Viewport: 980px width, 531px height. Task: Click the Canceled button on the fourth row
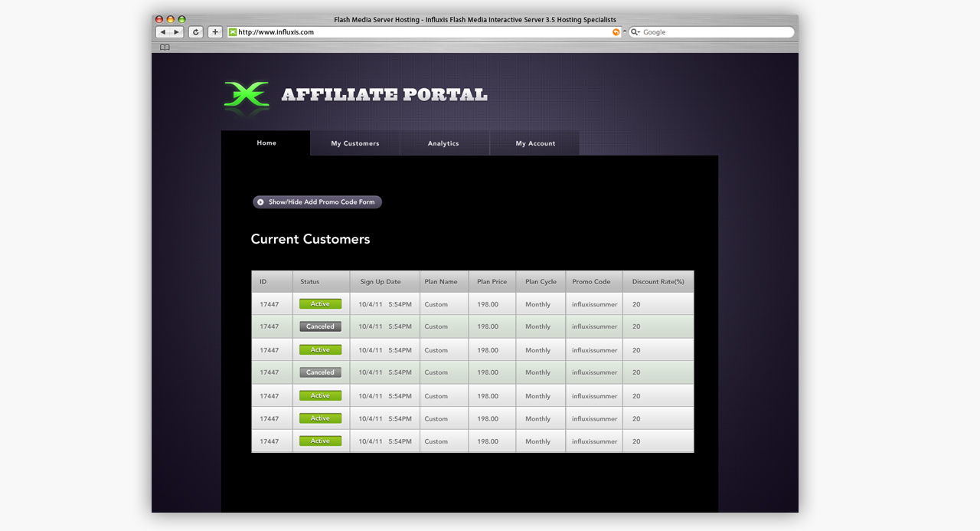[x=320, y=372]
